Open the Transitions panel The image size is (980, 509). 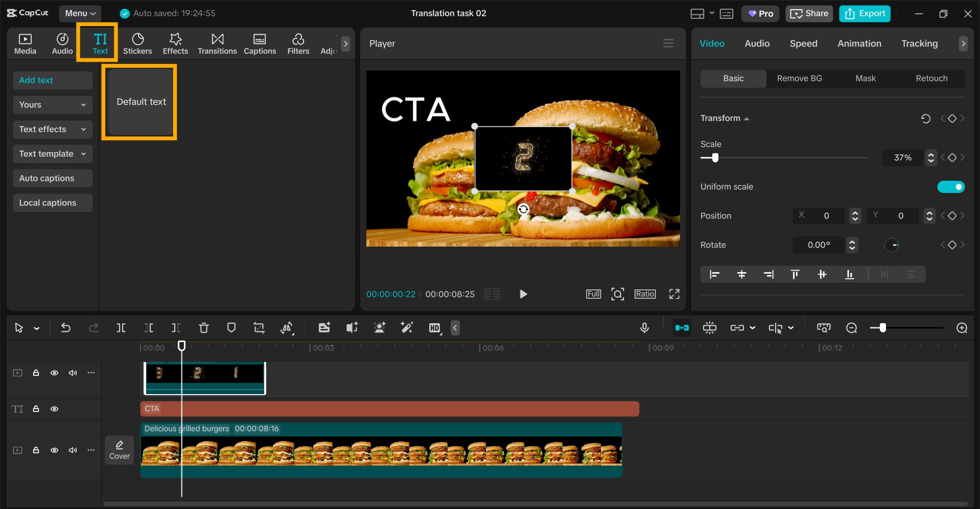click(217, 44)
